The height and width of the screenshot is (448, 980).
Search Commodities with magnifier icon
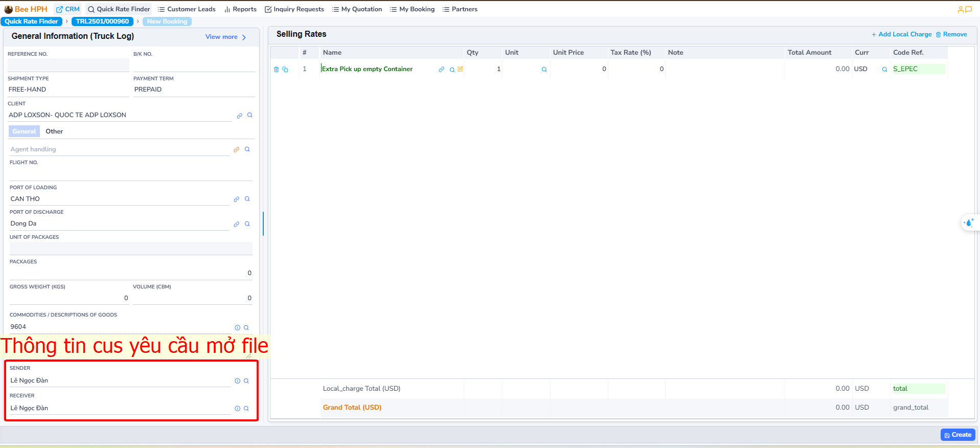tap(246, 328)
